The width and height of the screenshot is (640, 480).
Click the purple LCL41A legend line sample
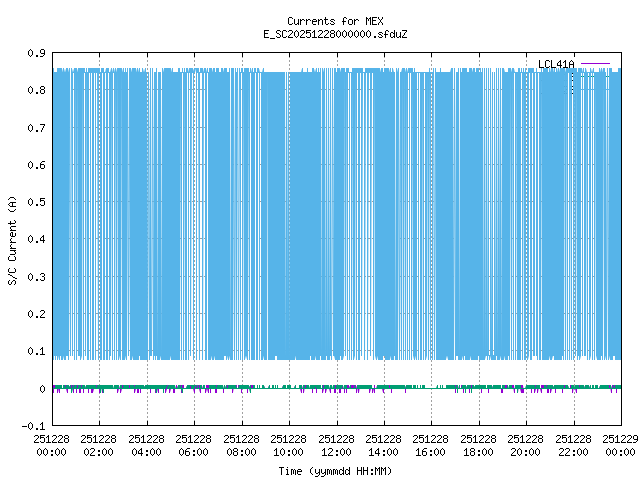(x=595, y=65)
